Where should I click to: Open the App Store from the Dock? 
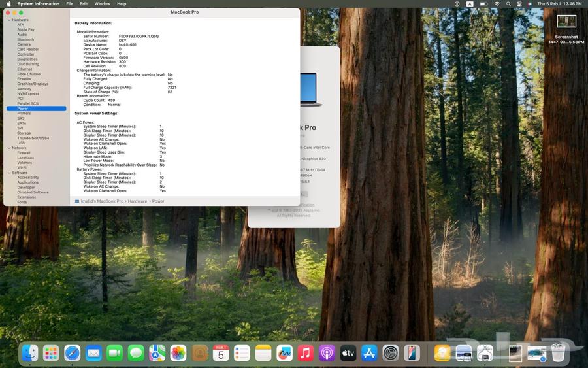[369, 353]
